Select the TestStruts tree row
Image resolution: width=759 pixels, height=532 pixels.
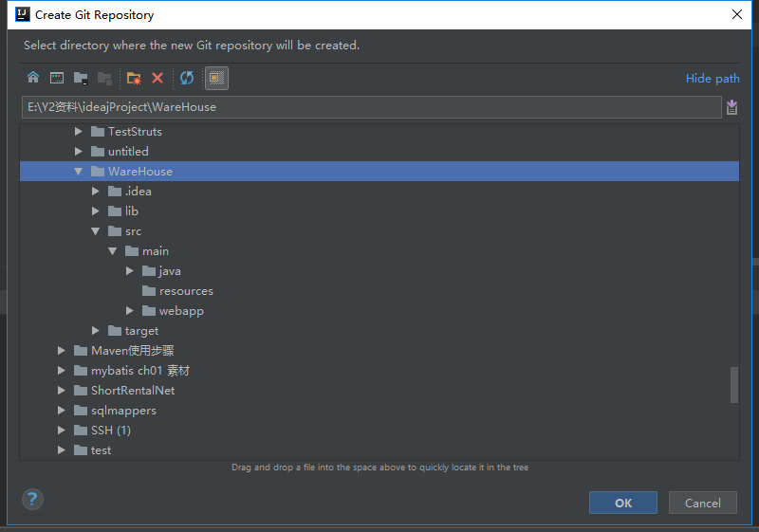[x=379, y=132]
